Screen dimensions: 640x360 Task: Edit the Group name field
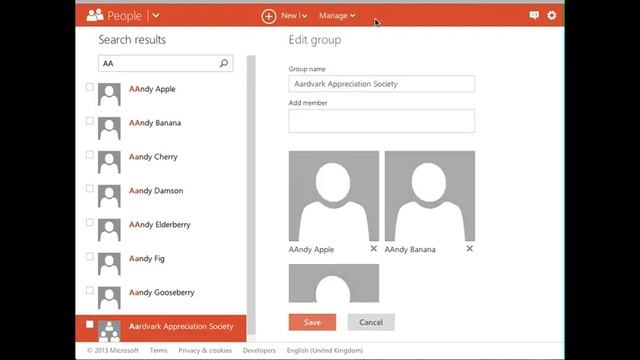[x=382, y=84]
